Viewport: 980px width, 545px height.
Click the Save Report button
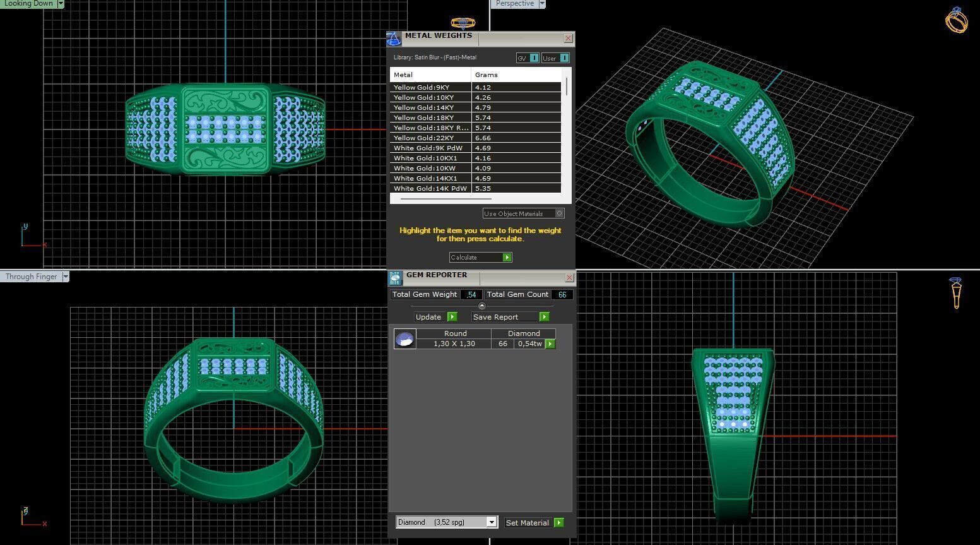tap(511, 317)
